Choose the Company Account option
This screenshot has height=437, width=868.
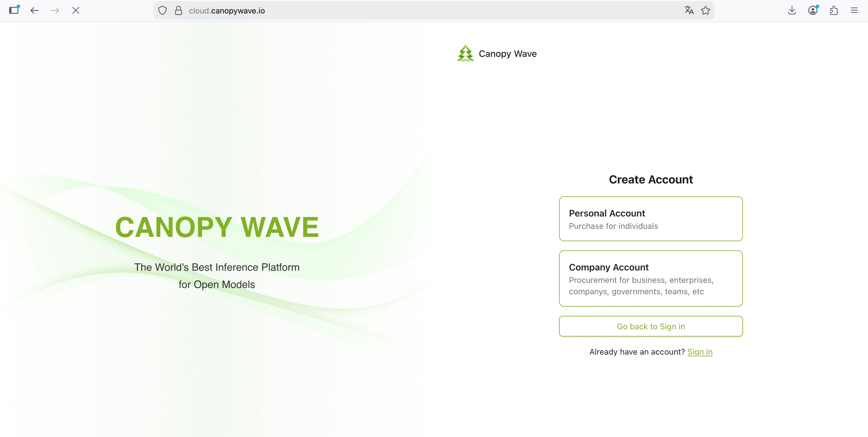tap(651, 278)
